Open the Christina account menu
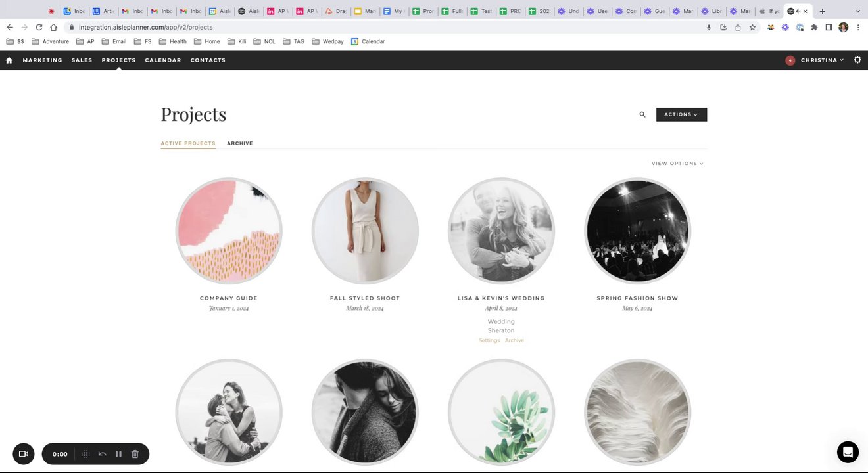 tap(822, 60)
